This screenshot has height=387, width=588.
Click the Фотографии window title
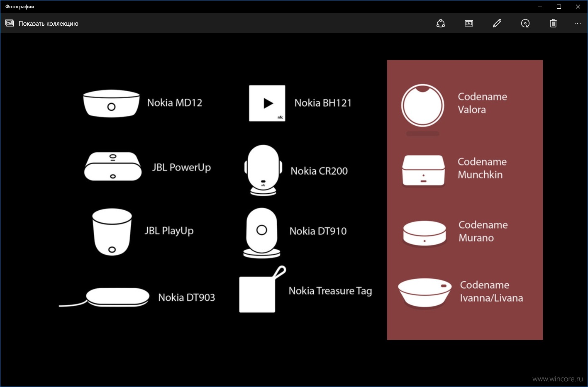click(20, 7)
